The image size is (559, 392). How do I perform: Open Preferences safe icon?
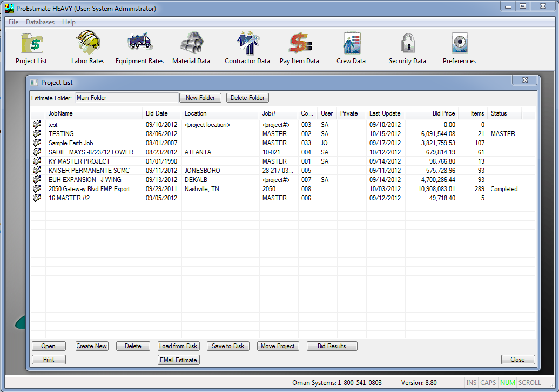click(x=460, y=43)
